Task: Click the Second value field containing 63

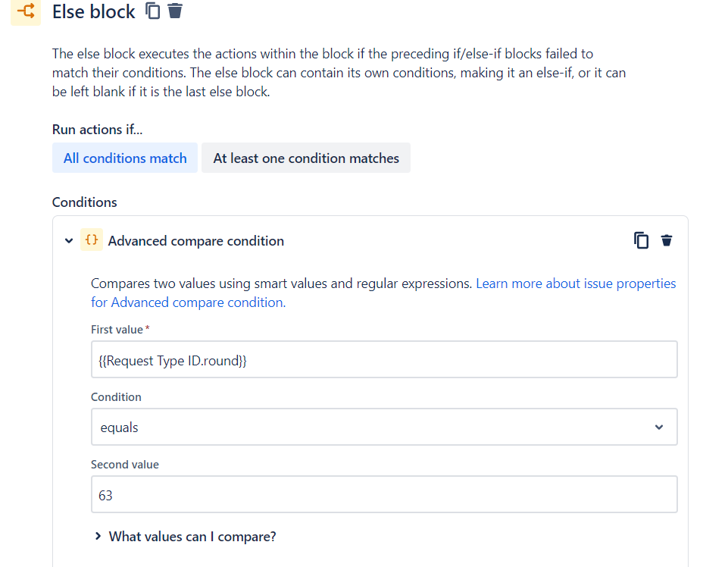Action: [384, 494]
